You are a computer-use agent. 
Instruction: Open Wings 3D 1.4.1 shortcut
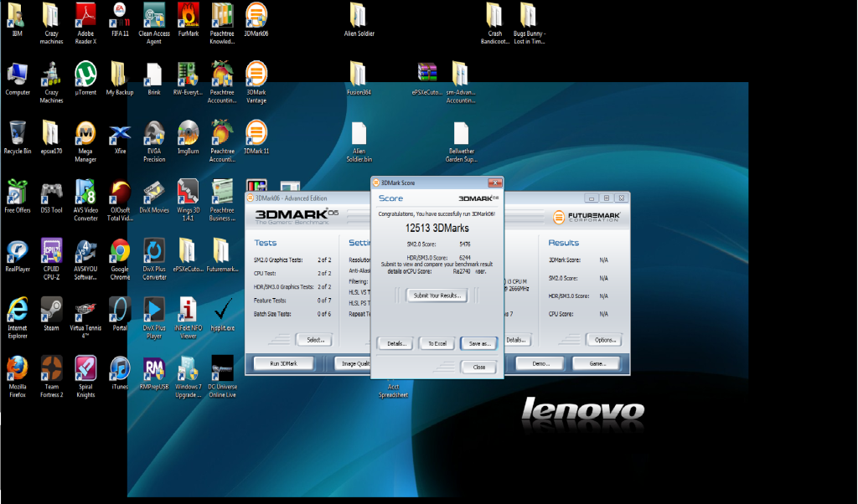(189, 200)
